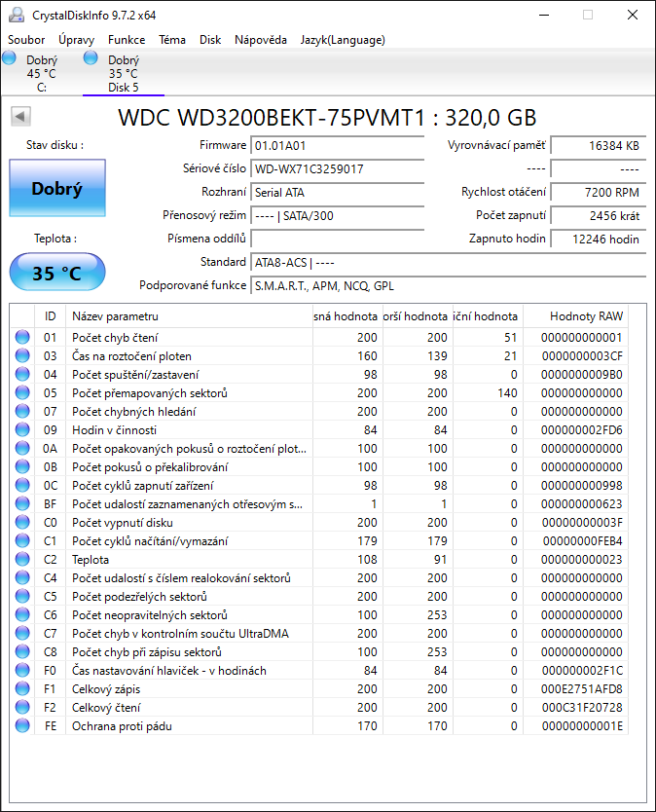This screenshot has width=656, height=812.
Task: Click the blue status orb for Disk 5
Action: click(x=91, y=58)
